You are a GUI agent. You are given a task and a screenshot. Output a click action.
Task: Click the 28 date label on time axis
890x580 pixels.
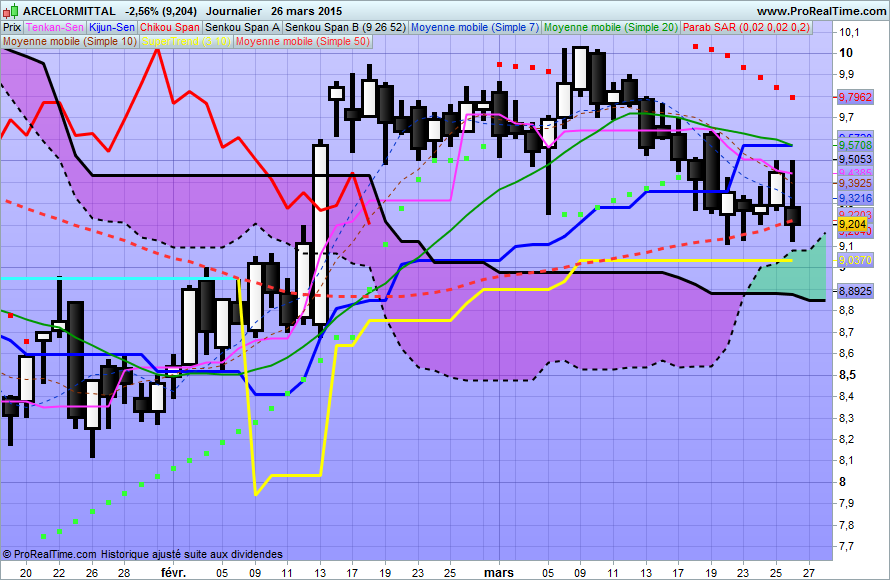pos(124,573)
